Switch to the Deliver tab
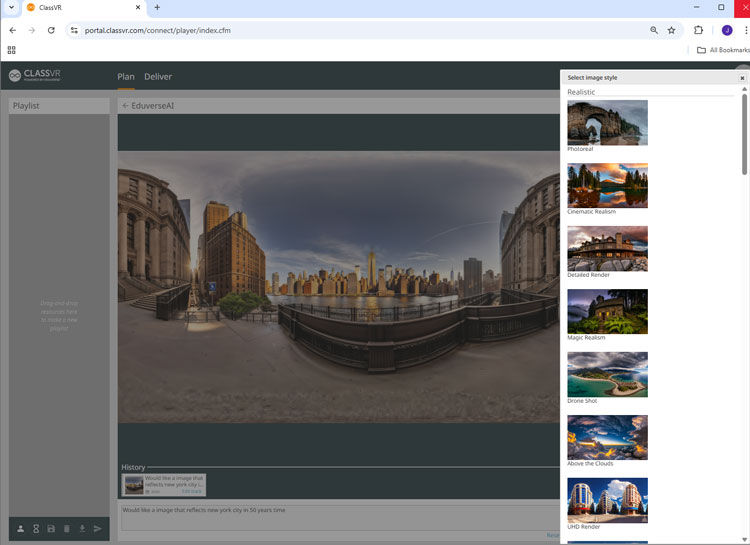 pyautogui.click(x=158, y=77)
